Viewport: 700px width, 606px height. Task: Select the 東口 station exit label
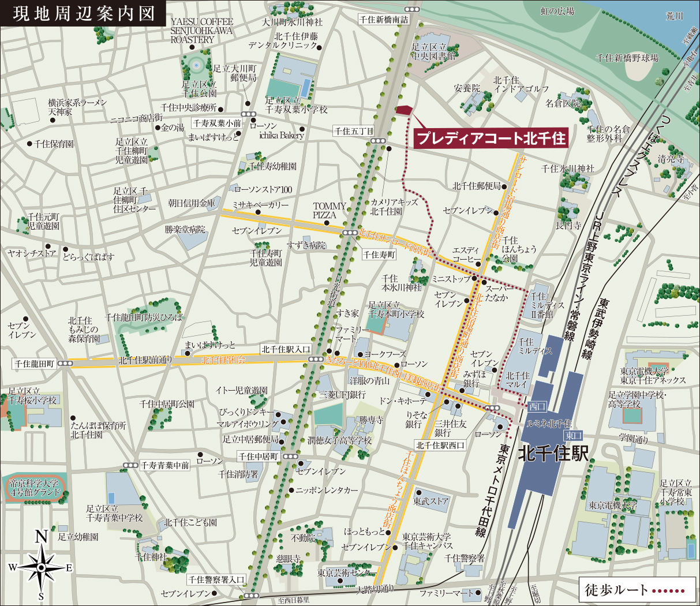point(574,435)
